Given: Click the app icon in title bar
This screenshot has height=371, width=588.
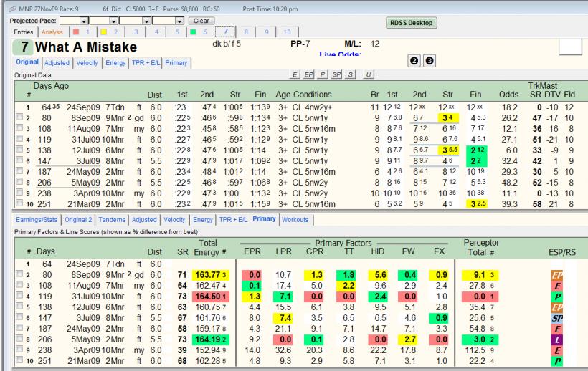Looking at the screenshot, I should point(12,9).
